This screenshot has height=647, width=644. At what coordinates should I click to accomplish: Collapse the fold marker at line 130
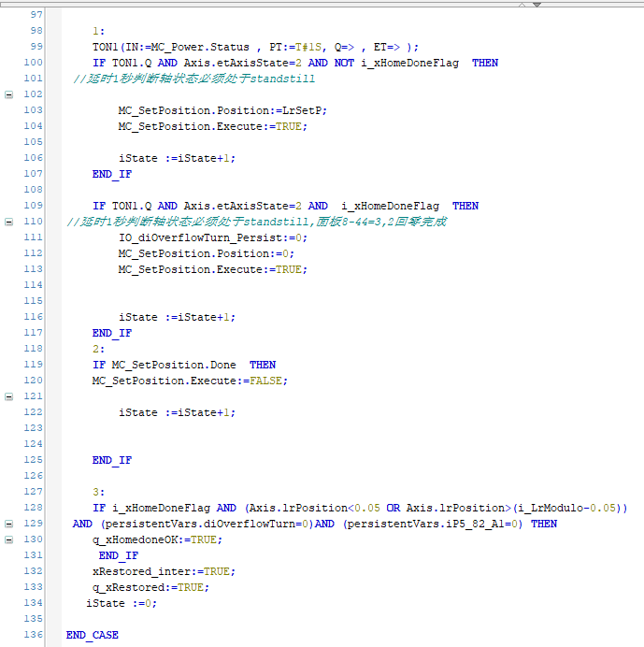pos(8,539)
